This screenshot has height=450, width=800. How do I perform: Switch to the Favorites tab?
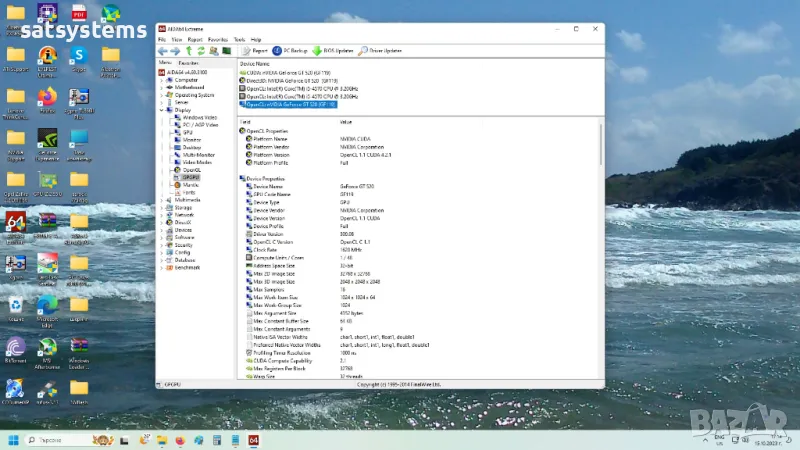pyautogui.click(x=188, y=63)
